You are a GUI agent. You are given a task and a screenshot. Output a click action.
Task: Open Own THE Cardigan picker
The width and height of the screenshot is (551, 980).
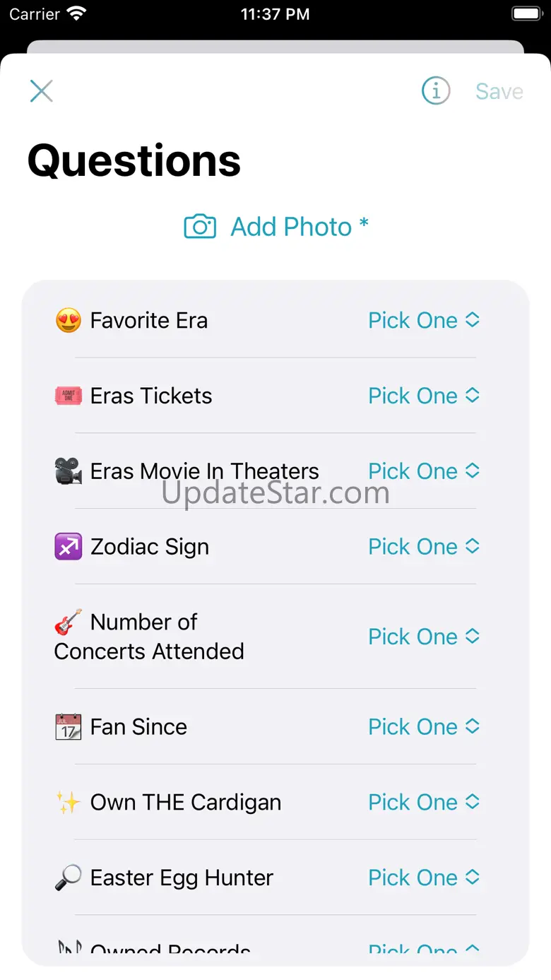(x=423, y=802)
